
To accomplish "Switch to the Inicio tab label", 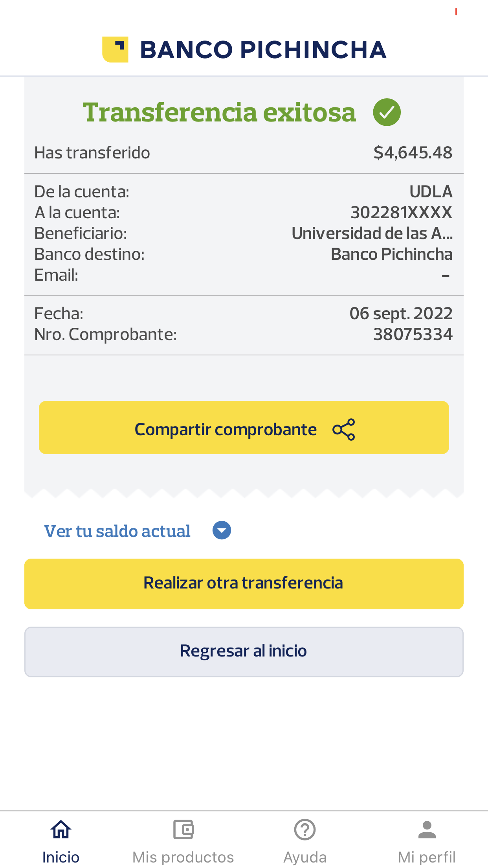I will [x=61, y=857].
